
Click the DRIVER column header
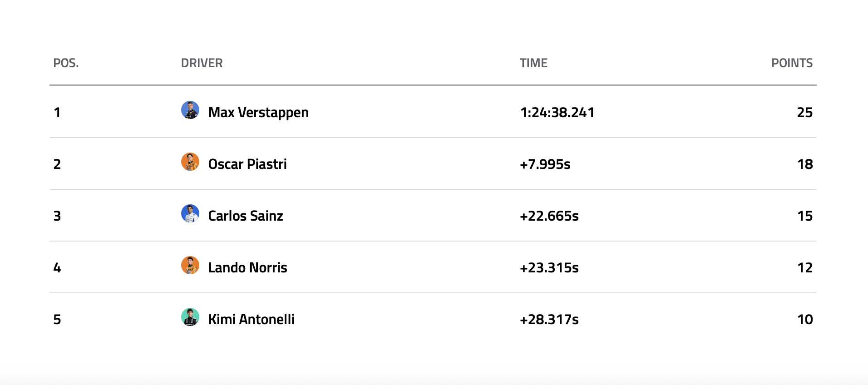click(x=202, y=63)
